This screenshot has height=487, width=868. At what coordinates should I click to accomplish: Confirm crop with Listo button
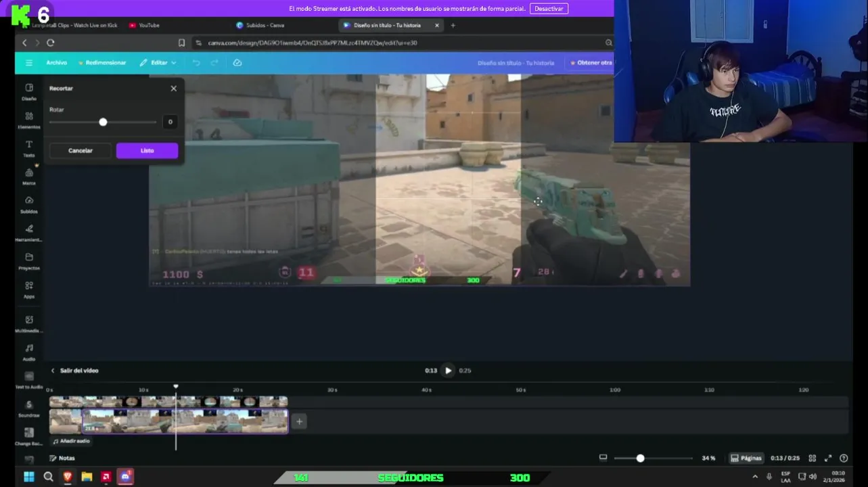tap(147, 151)
